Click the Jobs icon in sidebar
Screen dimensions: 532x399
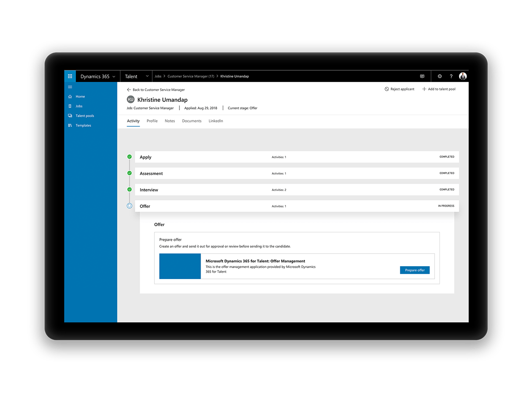click(70, 106)
